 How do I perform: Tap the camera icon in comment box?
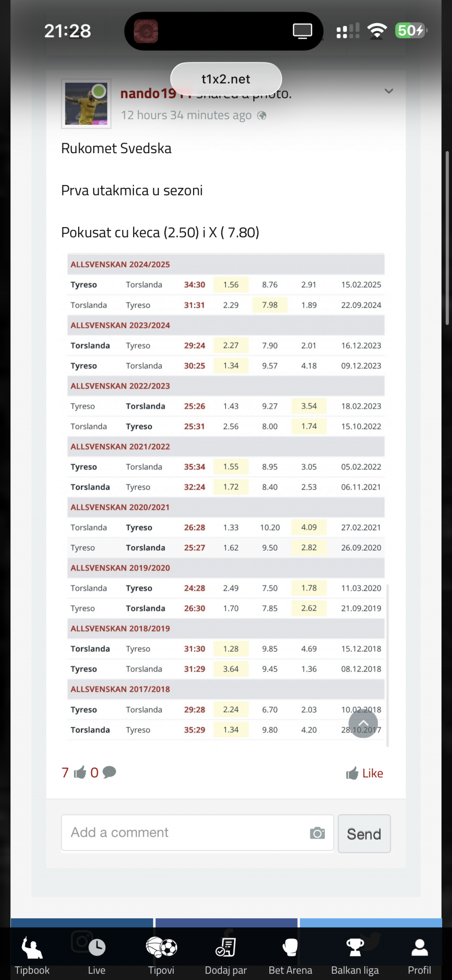(x=317, y=833)
